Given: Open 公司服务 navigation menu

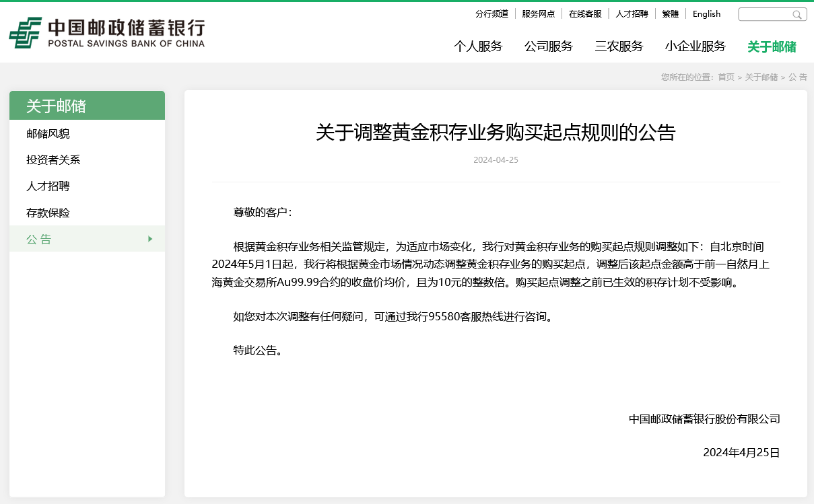Looking at the screenshot, I should click(x=549, y=46).
